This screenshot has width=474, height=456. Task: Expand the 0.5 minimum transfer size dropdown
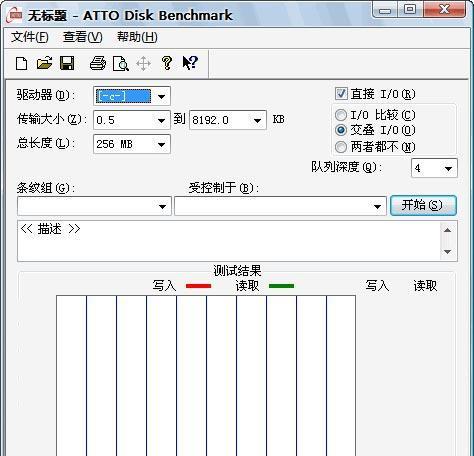click(161, 120)
